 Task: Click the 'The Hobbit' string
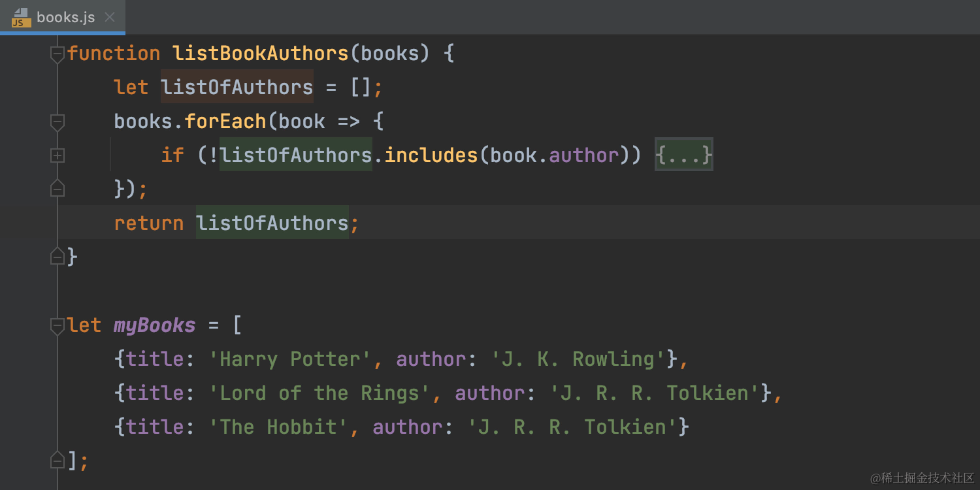point(278,427)
